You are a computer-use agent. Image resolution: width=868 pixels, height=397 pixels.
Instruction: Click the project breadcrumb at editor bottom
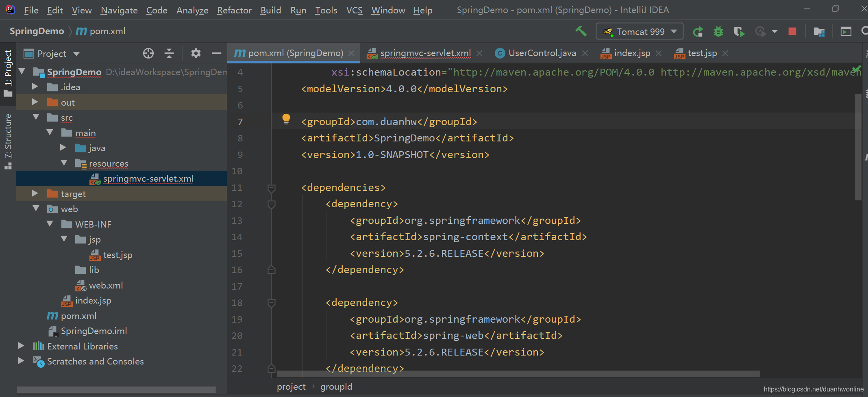tap(291, 387)
